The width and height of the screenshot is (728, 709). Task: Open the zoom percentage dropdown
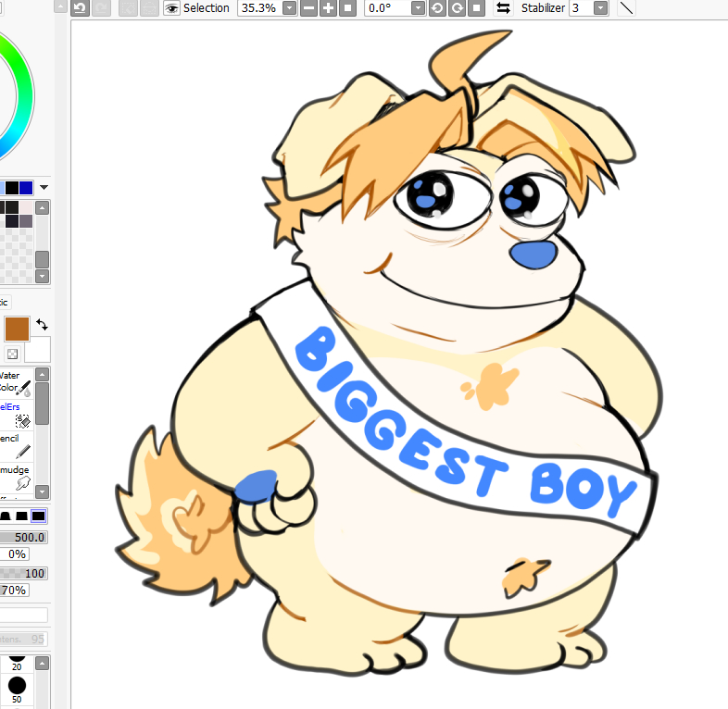pyautogui.click(x=289, y=8)
